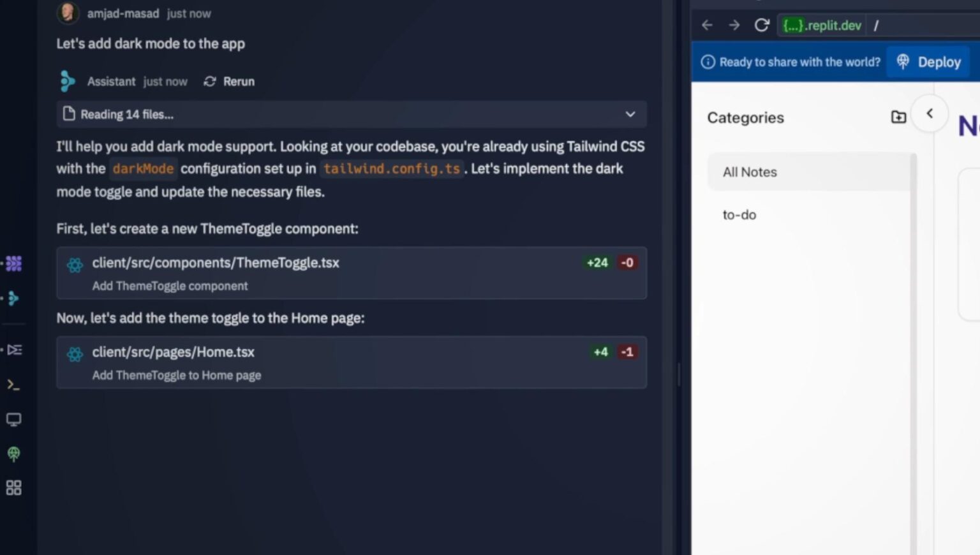Click the webview back navigation arrow
This screenshot has height=555, width=980.
coord(706,25)
